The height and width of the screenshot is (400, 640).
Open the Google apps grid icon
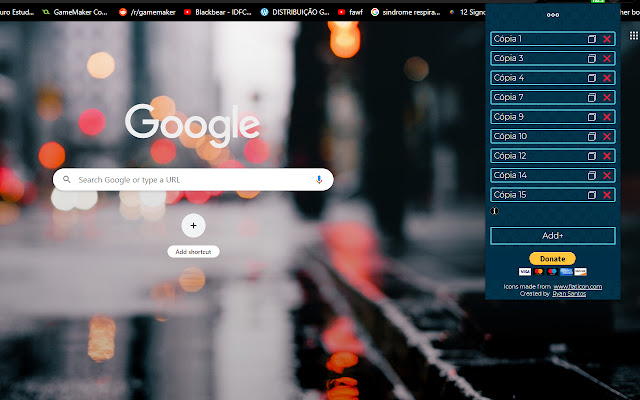(x=633, y=36)
